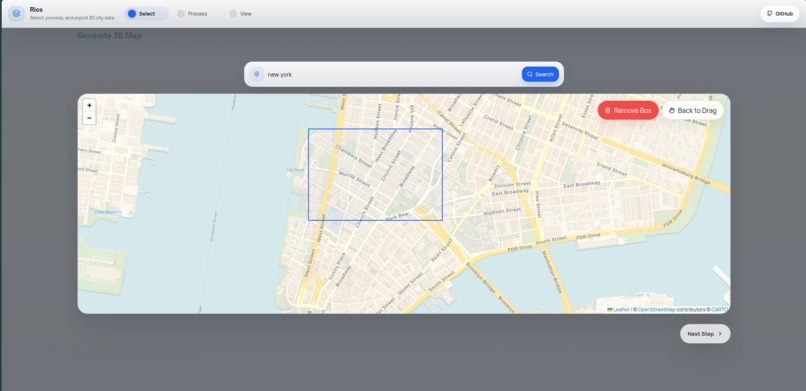Click the 'Park Row' map label
806x391 pixels.
click(397, 216)
